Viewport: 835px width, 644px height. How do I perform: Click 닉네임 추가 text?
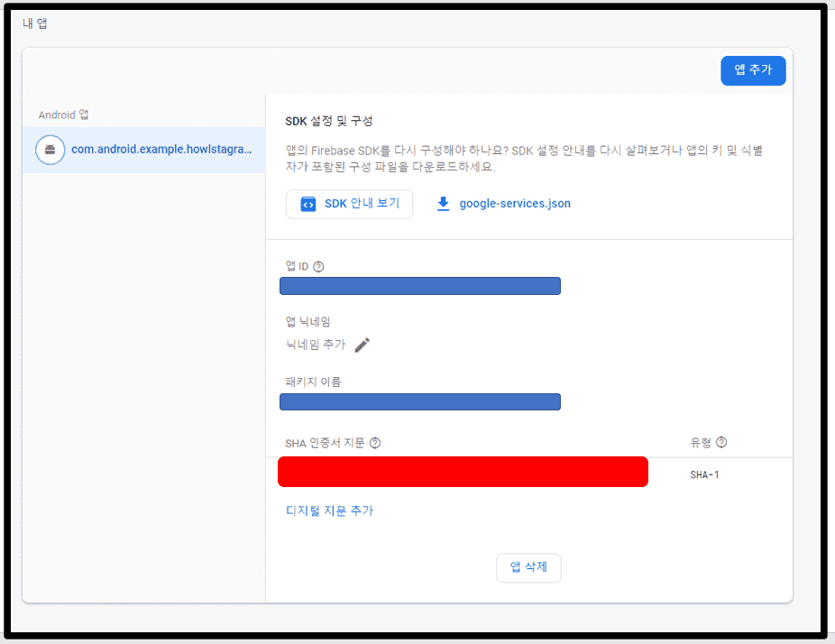316,345
